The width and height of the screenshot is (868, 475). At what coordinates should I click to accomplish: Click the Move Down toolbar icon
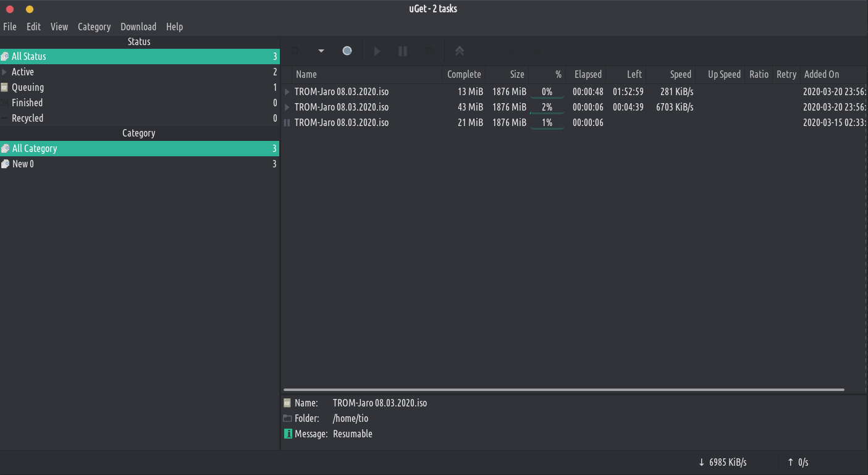486,51
